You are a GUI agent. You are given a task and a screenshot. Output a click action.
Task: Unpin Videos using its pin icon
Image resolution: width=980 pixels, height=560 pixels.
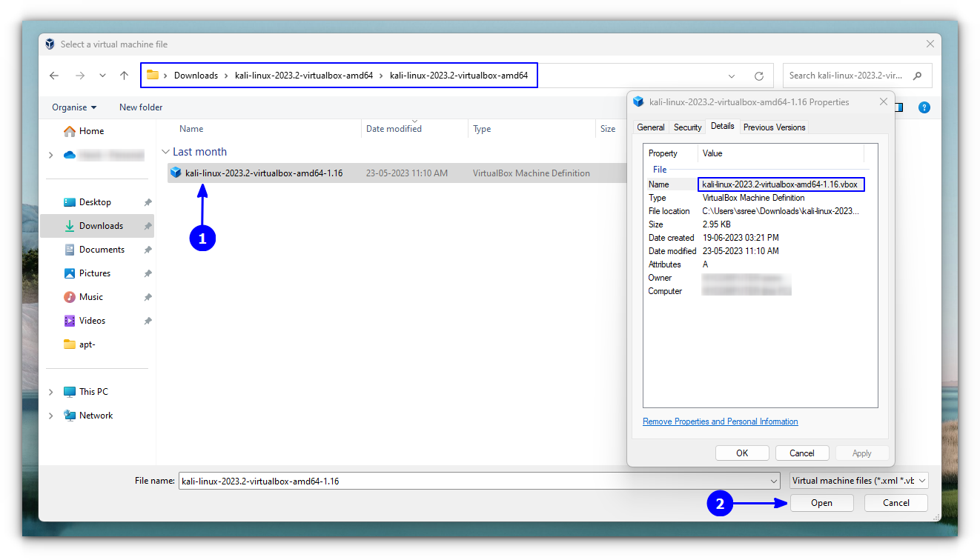pos(148,321)
